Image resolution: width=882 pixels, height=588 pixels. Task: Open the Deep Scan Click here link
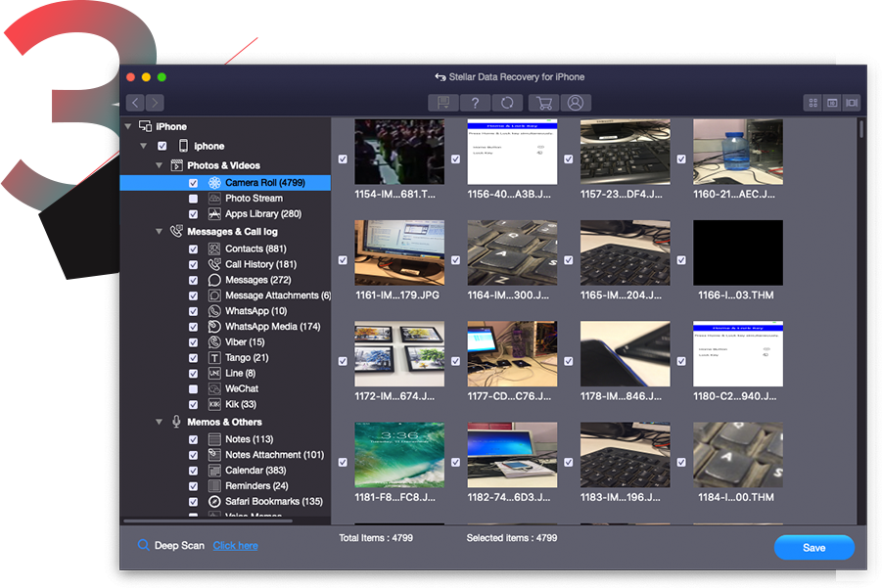tap(235, 545)
